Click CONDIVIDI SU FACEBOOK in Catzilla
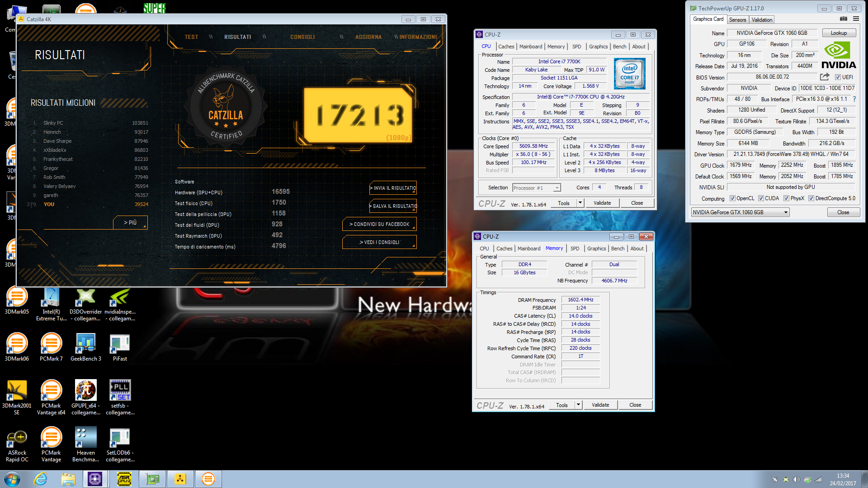The height and width of the screenshot is (488, 868). tap(379, 224)
